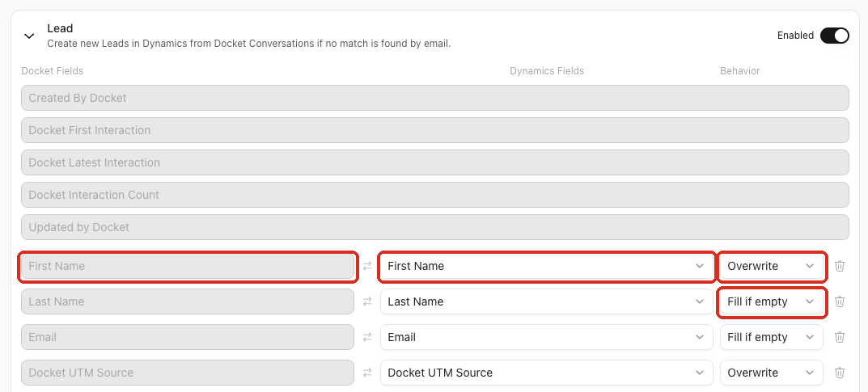Remove the Email mapping with trash icon
This screenshot has width=868, height=392.
tap(839, 337)
